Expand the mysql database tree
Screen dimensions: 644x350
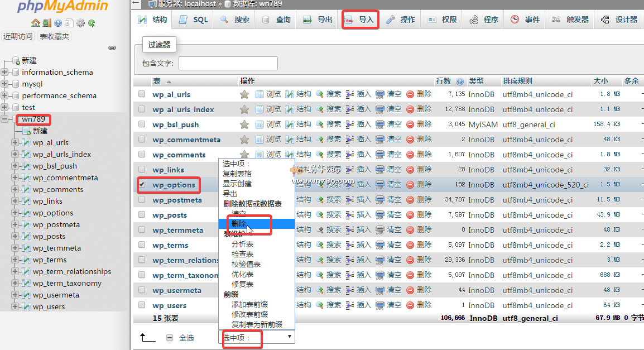[x=5, y=84]
